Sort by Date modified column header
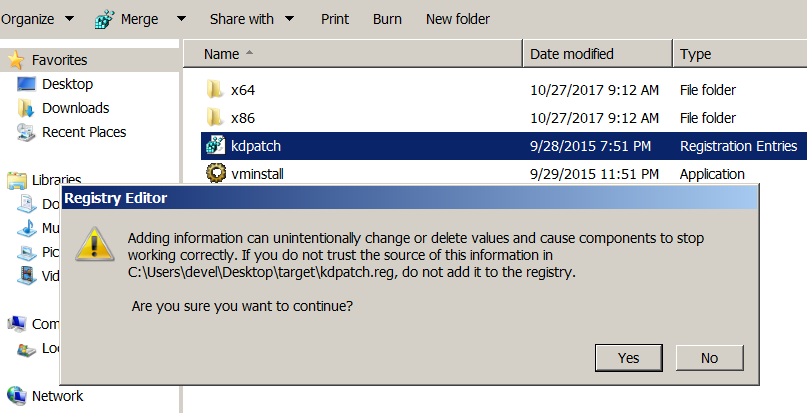 572,54
